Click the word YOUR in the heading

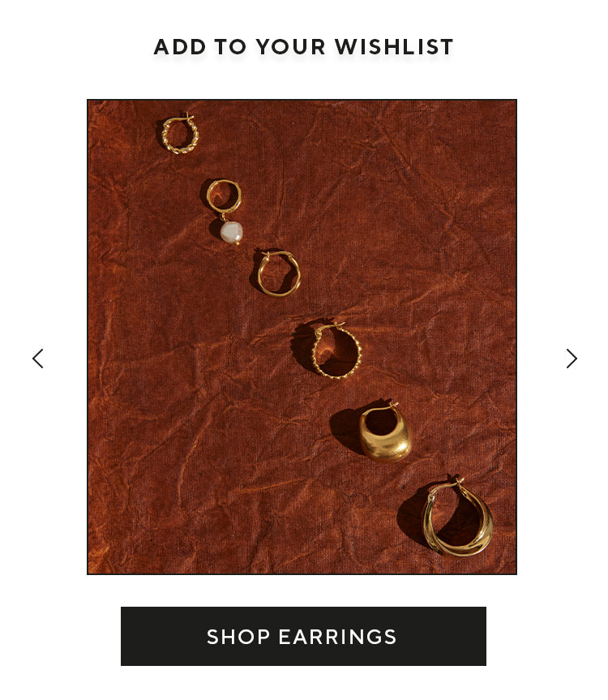291,47
